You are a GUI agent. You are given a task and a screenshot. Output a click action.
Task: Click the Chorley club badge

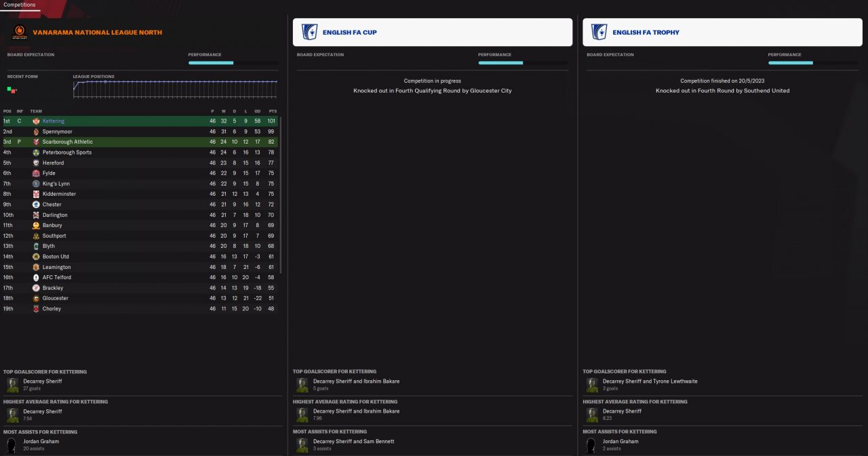coord(36,308)
